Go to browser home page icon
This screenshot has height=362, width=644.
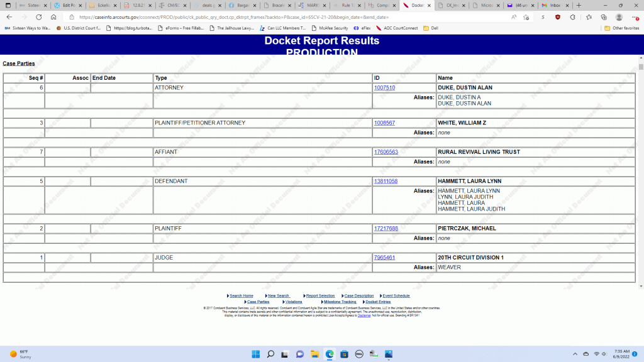tap(53, 17)
